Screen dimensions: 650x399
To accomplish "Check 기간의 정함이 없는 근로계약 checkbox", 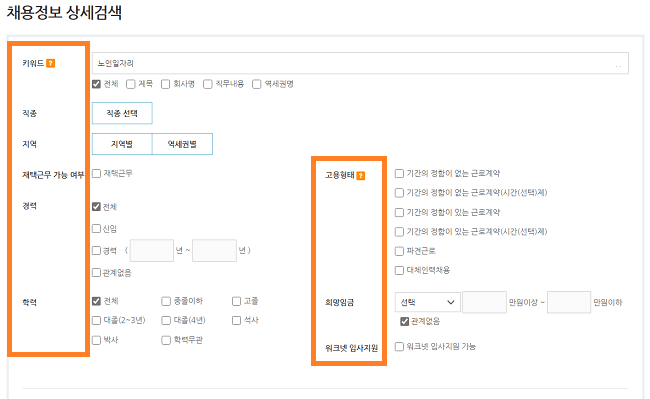I will tap(399, 173).
